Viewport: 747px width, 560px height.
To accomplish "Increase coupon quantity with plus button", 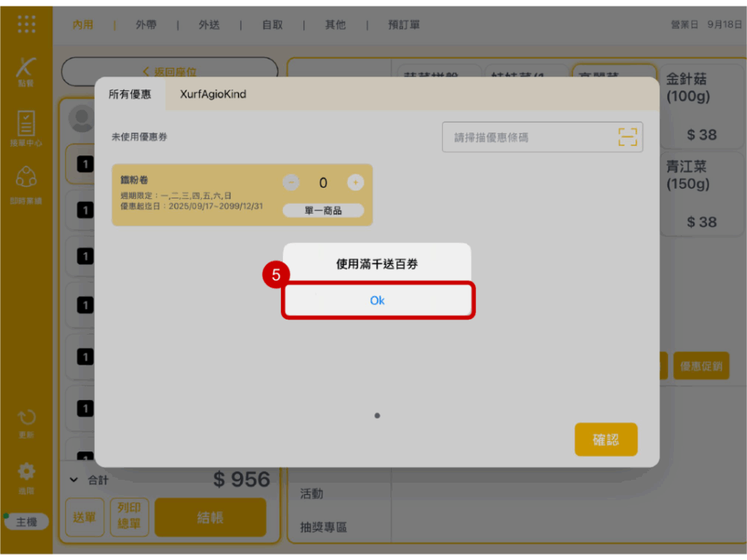I will [x=355, y=182].
